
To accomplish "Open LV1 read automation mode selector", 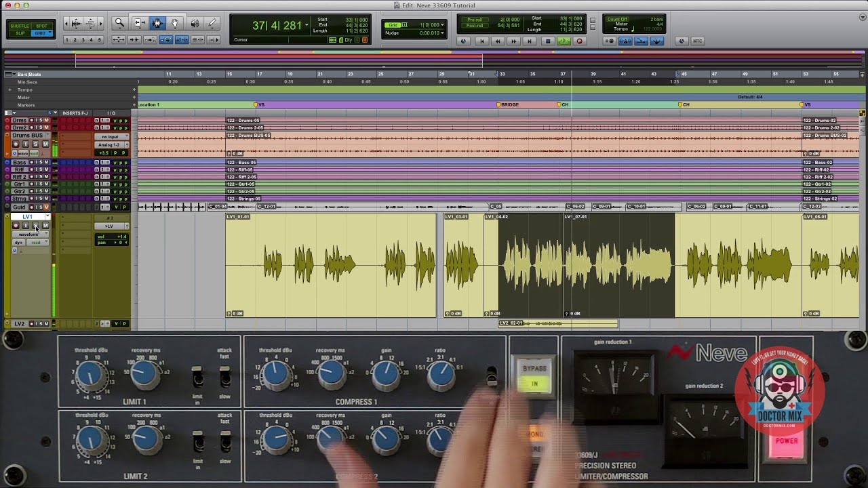I will coord(37,242).
